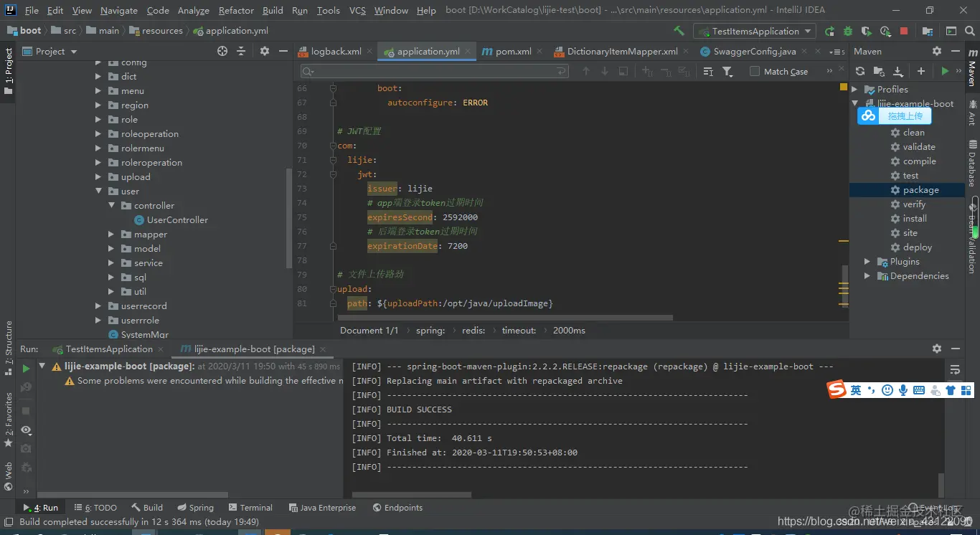Select the Maven package lifecycle goal

point(921,190)
